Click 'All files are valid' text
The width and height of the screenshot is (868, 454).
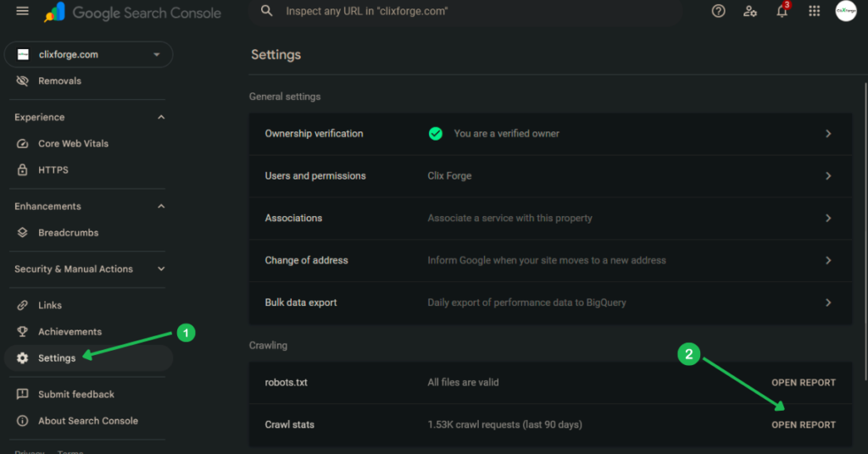click(x=463, y=383)
